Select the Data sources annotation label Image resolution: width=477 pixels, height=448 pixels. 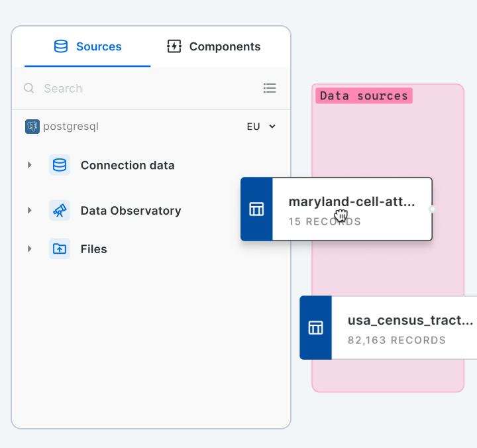[x=364, y=96]
